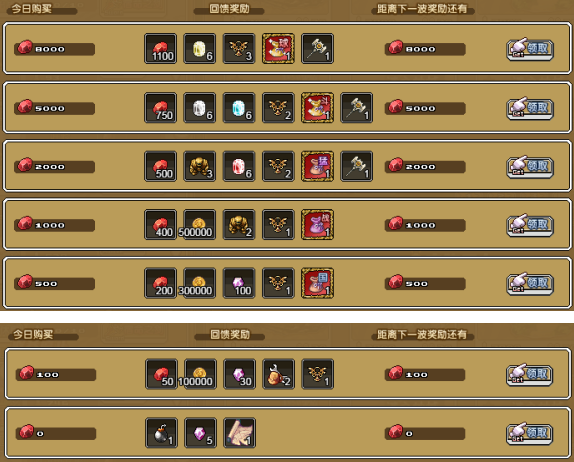574x462 pixels.
Task: Claim the 8000 tier reward
Action: click(x=530, y=49)
